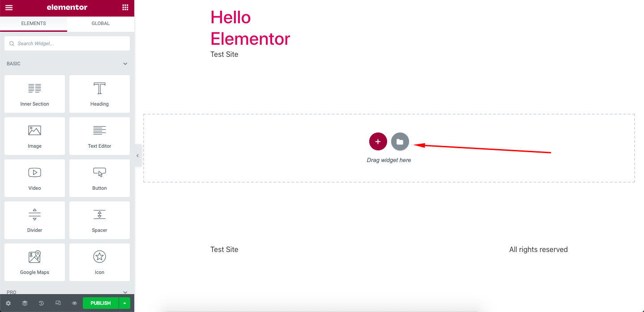Open the widgets panel grid icon
The height and width of the screenshot is (312, 644).
[x=125, y=8]
